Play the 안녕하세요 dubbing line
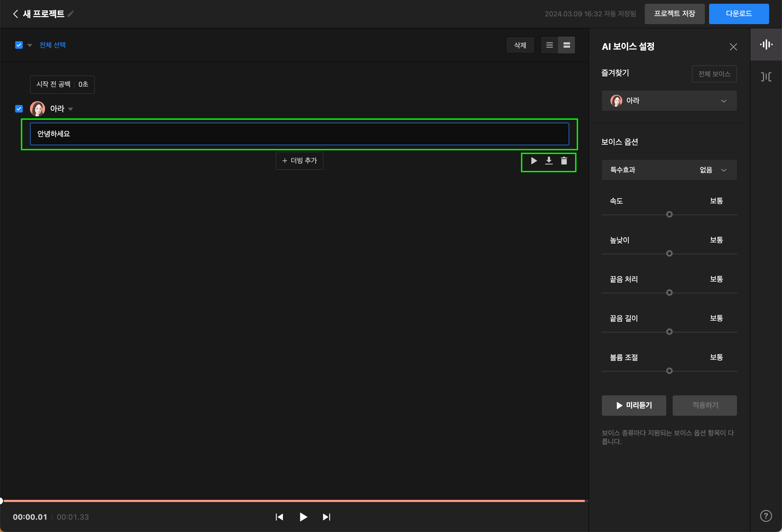 (x=534, y=161)
